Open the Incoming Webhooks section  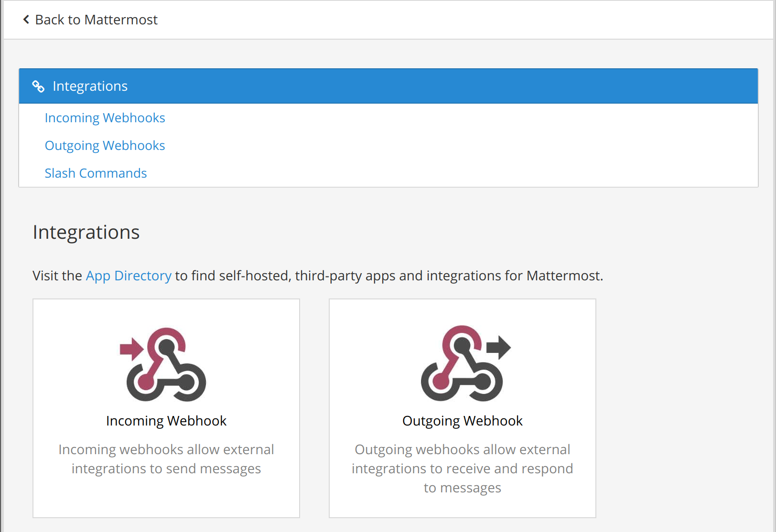(x=105, y=117)
